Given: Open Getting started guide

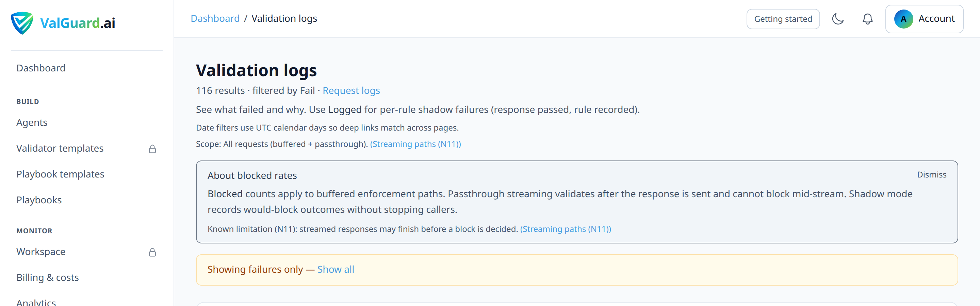Looking at the screenshot, I should (783, 19).
